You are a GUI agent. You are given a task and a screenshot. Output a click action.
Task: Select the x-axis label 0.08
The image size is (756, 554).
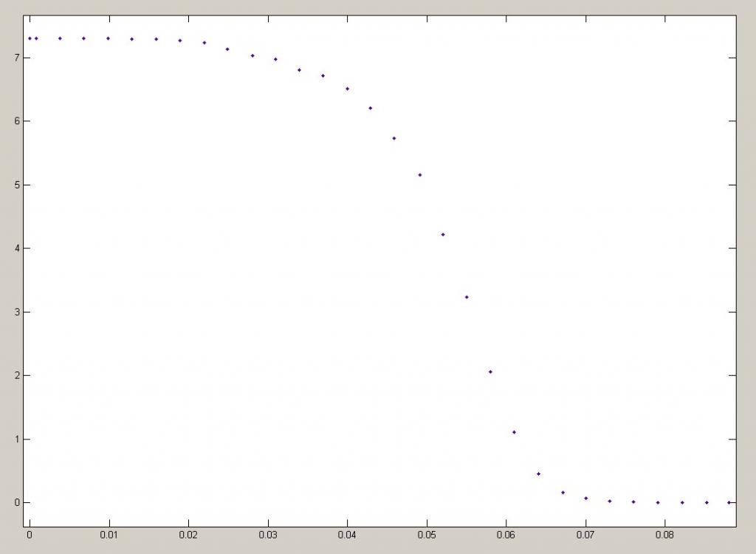point(665,536)
